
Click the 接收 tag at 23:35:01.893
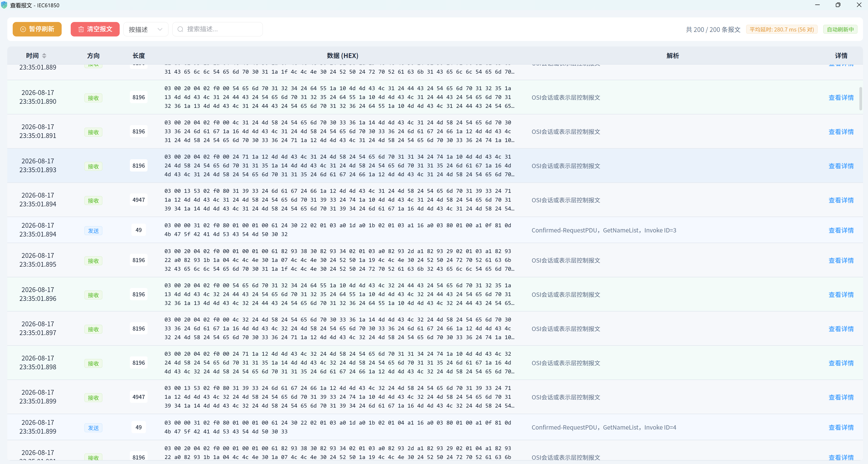tap(93, 166)
